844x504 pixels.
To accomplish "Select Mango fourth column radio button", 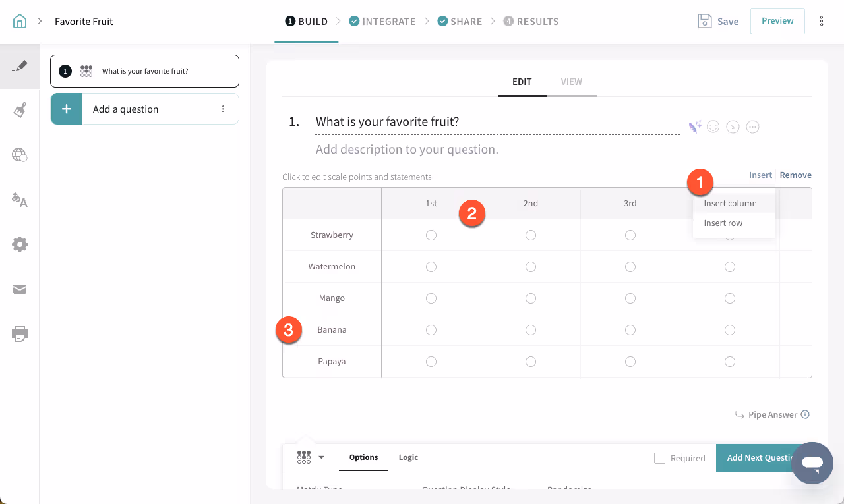I will tap(730, 298).
